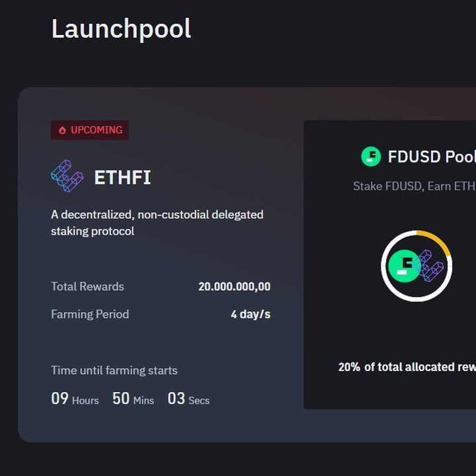This screenshot has width=476, height=476.
Task: Click the FDUSD Pool title
Action: click(432, 157)
